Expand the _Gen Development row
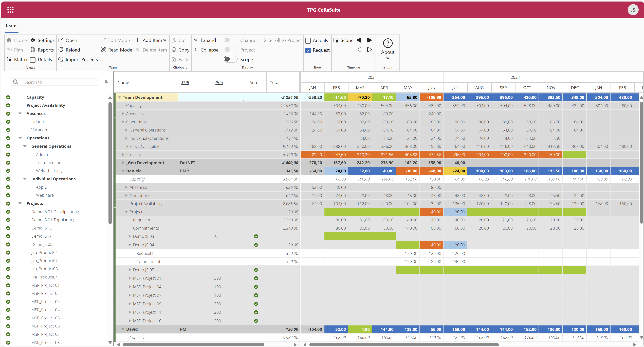Viewport: 644px width, 347px height. click(x=123, y=163)
